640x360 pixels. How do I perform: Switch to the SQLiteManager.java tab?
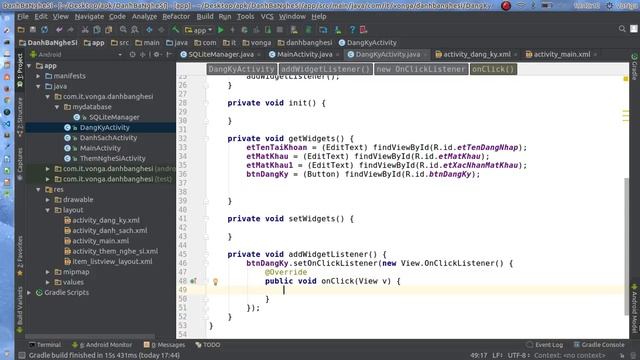(x=220, y=54)
